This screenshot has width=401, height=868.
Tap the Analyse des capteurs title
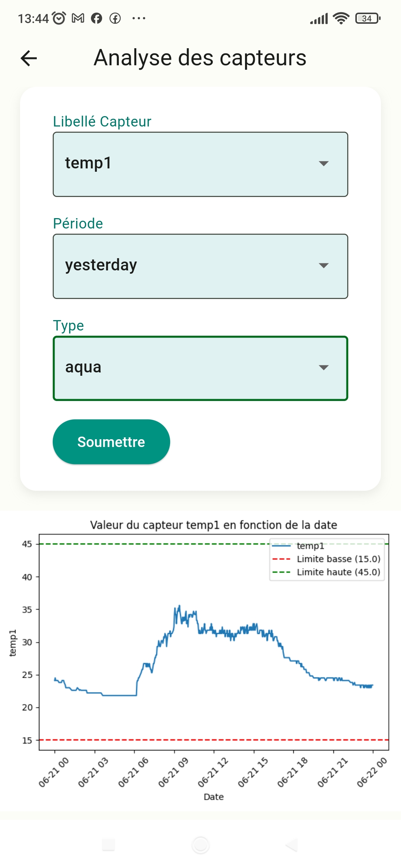click(x=200, y=58)
